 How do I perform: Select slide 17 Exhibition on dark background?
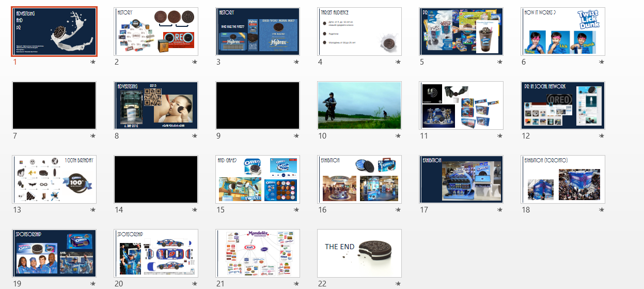tap(462, 179)
